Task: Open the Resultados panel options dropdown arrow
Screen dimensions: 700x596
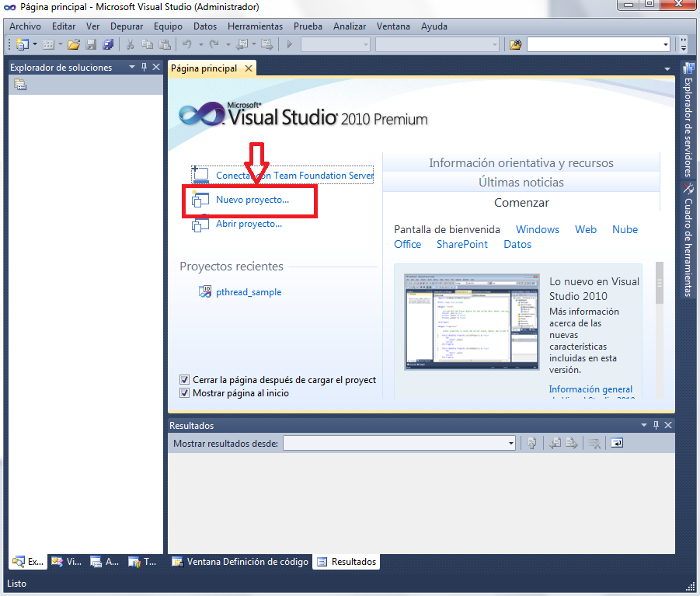Action: (643, 426)
